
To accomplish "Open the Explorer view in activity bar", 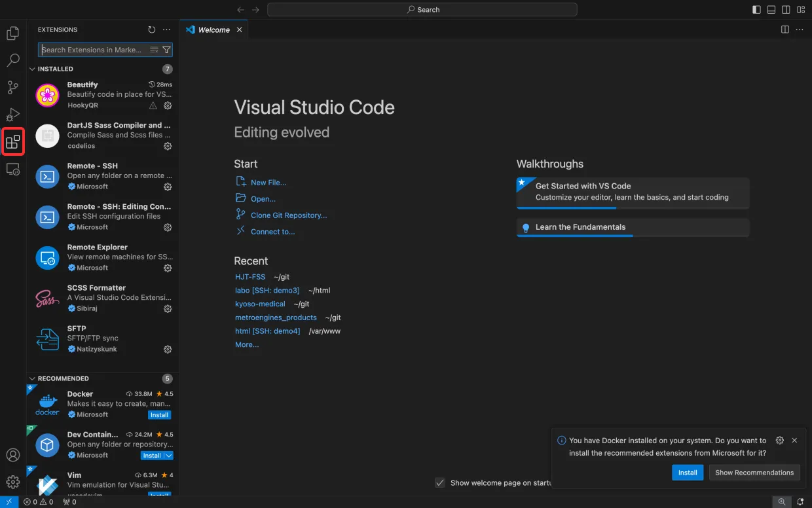I will click(13, 33).
